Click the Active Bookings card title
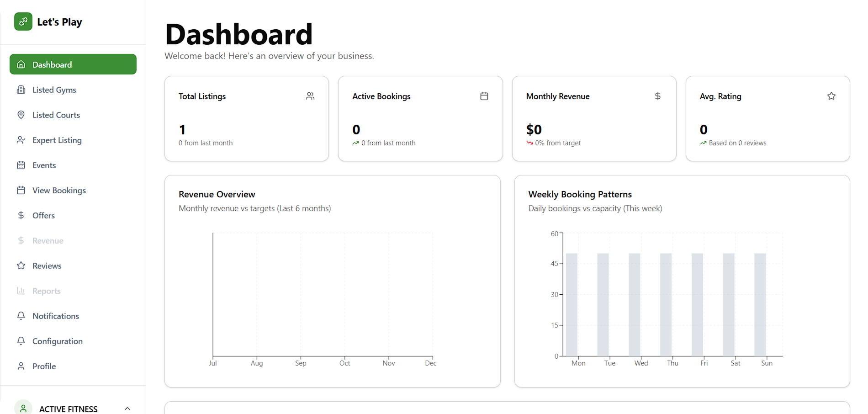This screenshot has width=868, height=414. coord(381,96)
